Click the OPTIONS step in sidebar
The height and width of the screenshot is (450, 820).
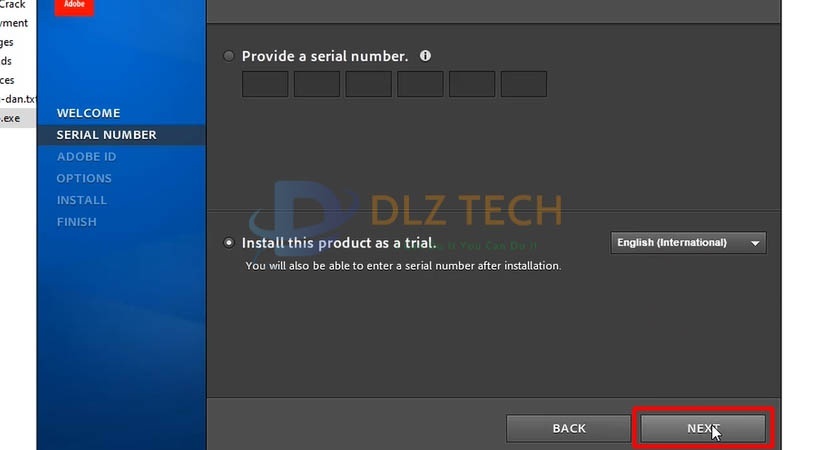coord(84,178)
